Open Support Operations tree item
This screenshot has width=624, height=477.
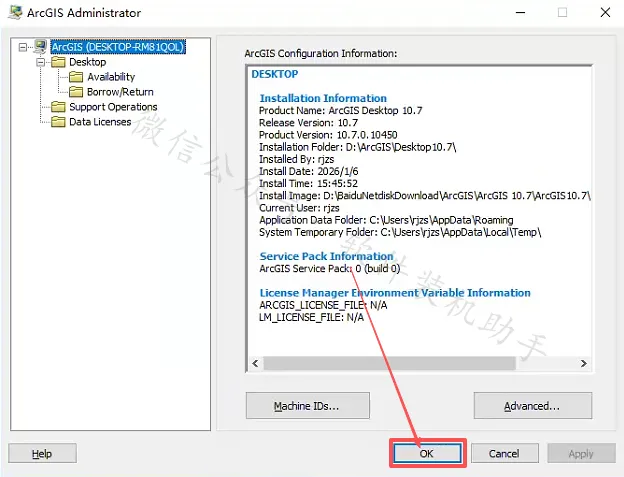pyautogui.click(x=113, y=107)
